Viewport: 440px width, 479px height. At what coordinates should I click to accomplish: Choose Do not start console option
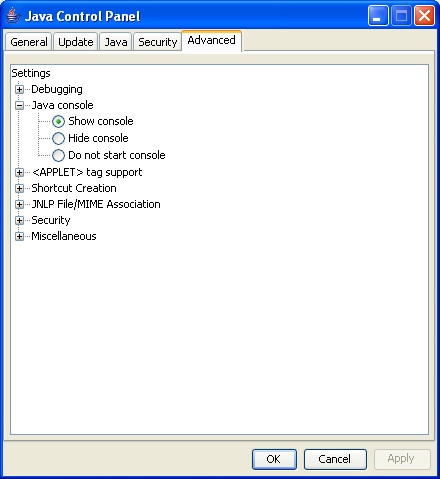(58, 155)
